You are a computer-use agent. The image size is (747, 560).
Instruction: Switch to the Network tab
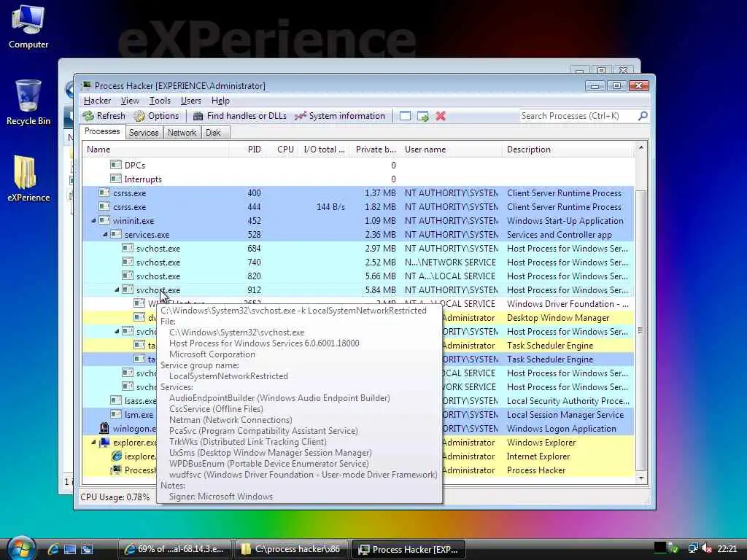click(x=182, y=133)
